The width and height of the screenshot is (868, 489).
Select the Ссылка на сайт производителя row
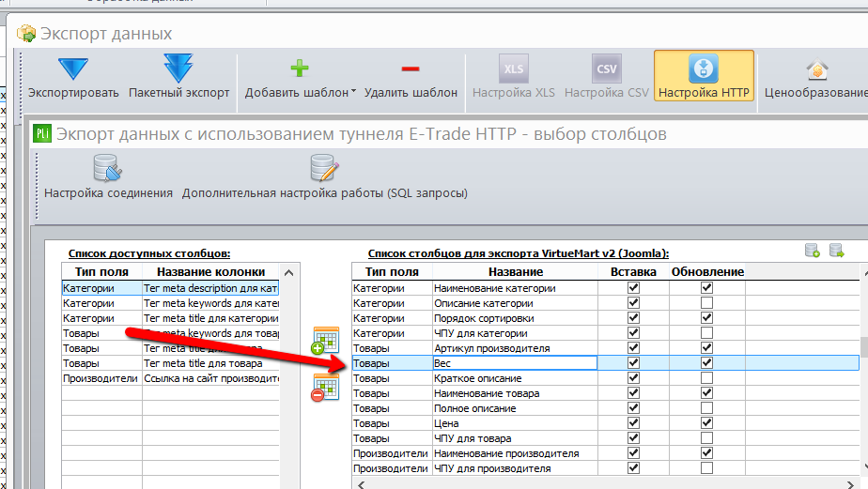(x=171, y=378)
